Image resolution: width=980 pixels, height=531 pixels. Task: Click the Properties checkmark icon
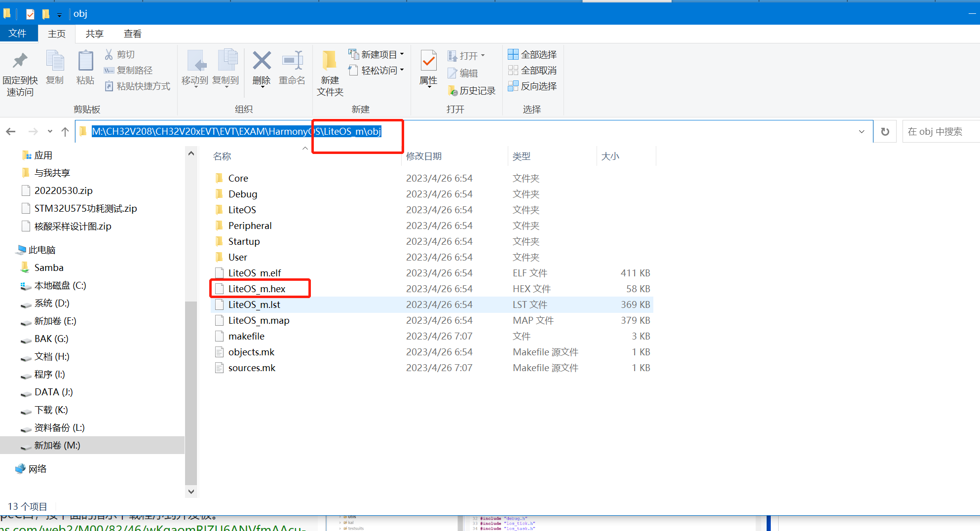(428, 61)
